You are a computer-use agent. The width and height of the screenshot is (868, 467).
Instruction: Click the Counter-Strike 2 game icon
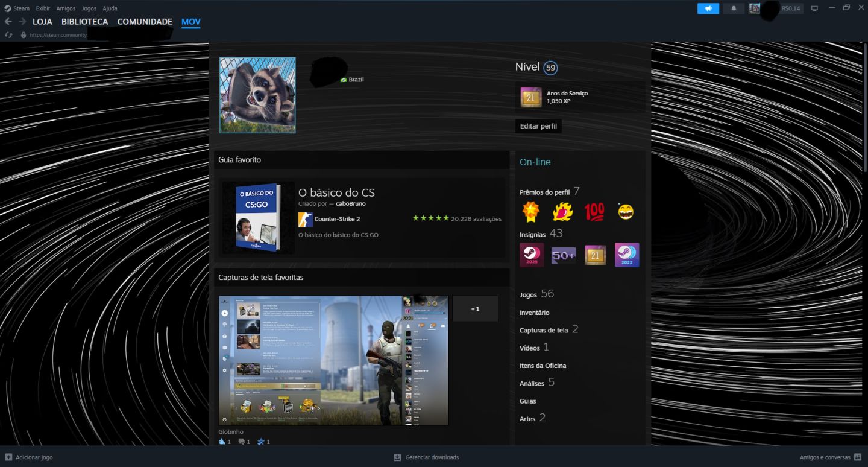(306, 219)
